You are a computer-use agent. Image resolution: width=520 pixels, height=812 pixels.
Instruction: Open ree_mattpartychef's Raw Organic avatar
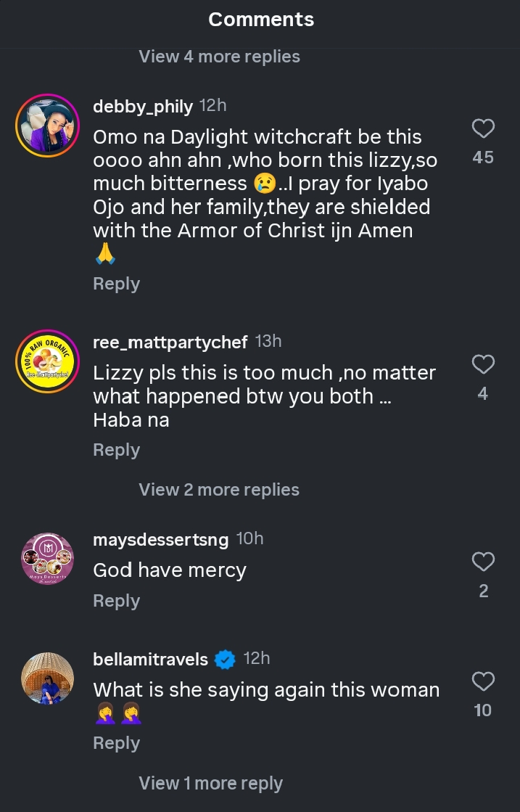coord(47,361)
